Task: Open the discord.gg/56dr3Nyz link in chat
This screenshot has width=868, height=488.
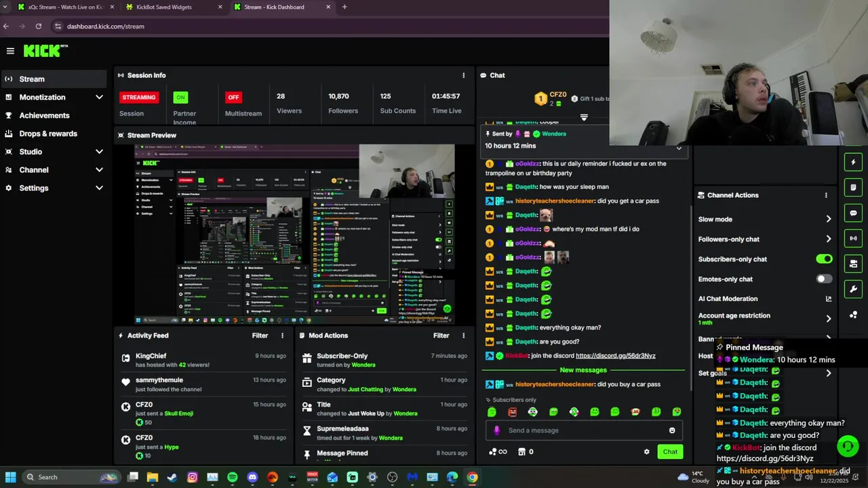Action: pyautogui.click(x=616, y=356)
